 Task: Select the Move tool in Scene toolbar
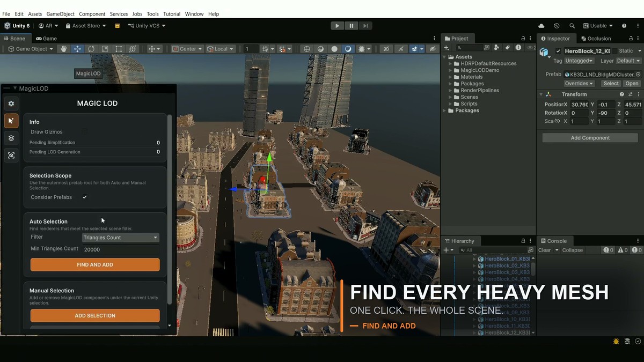[x=77, y=49]
